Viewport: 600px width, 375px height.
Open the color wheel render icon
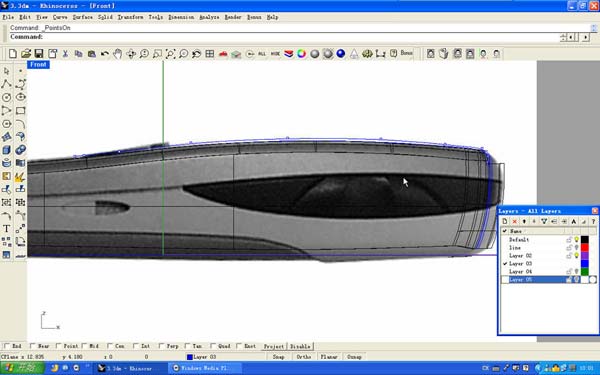(302, 54)
